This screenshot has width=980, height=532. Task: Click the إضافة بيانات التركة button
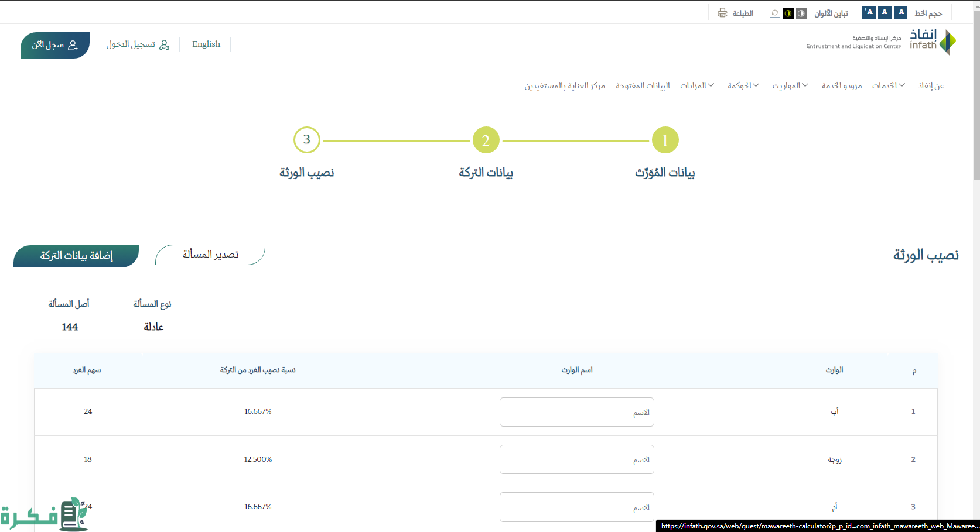coord(76,256)
